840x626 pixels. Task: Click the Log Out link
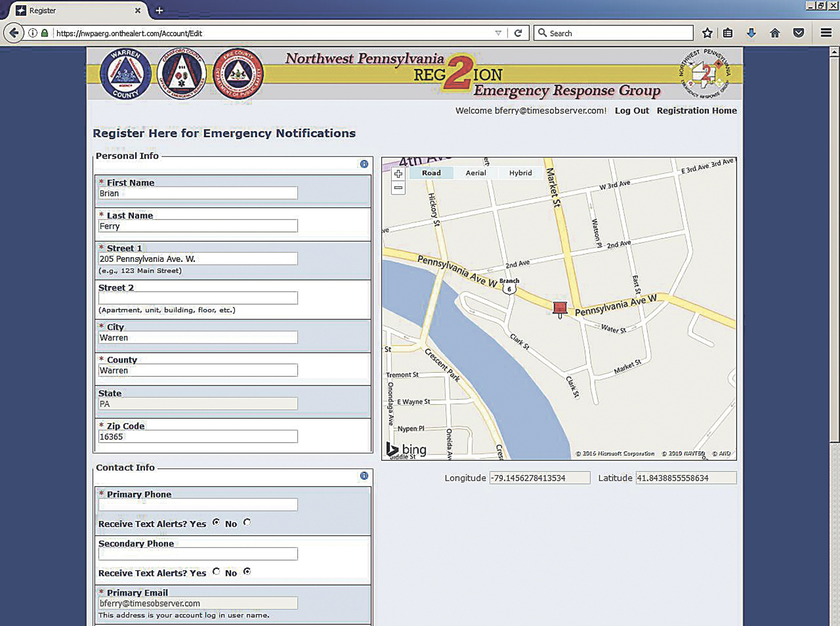point(631,110)
